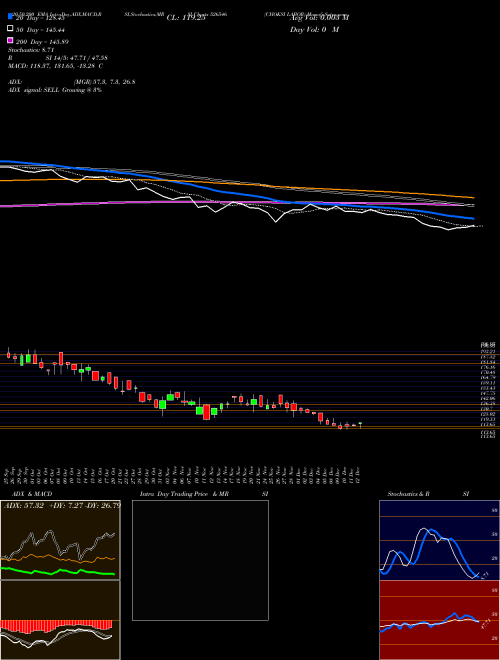Select the '50 Day - 145.44' legend text
The width and height of the screenshot is (500, 660).
pyautogui.click(x=40, y=30)
